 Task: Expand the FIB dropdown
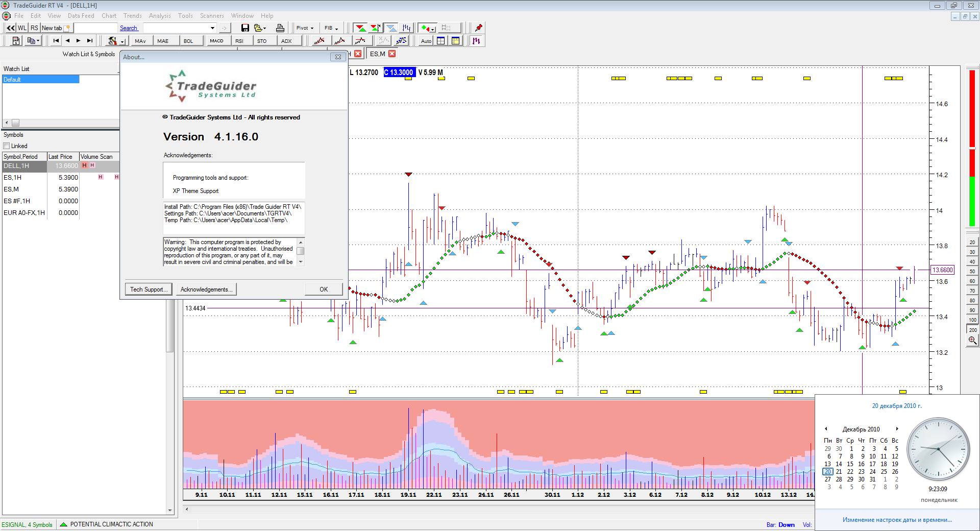(x=331, y=28)
